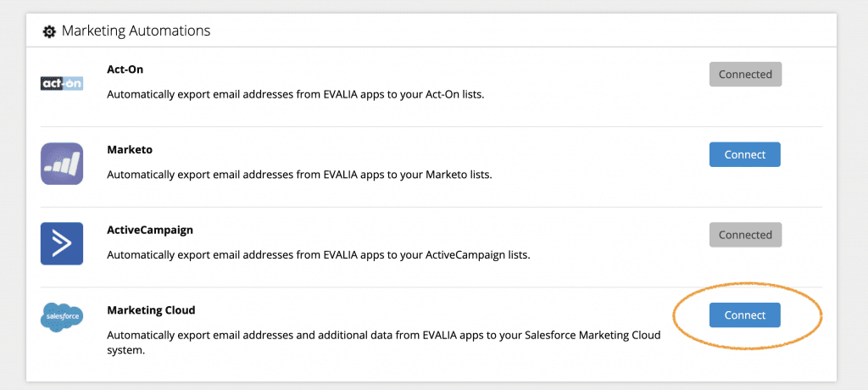Click the ActiveCampaign lists description text
Viewport: 868px width, 390px height.
(x=319, y=255)
